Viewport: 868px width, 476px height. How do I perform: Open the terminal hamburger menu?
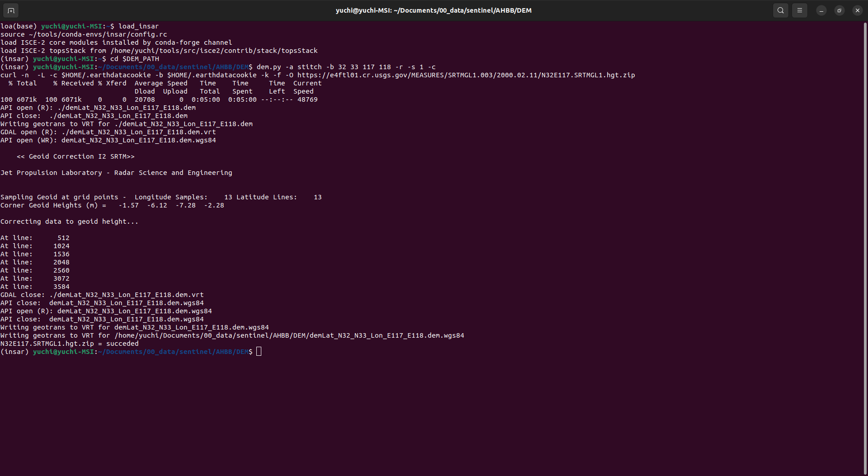pyautogui.click(x=799, y=10)
